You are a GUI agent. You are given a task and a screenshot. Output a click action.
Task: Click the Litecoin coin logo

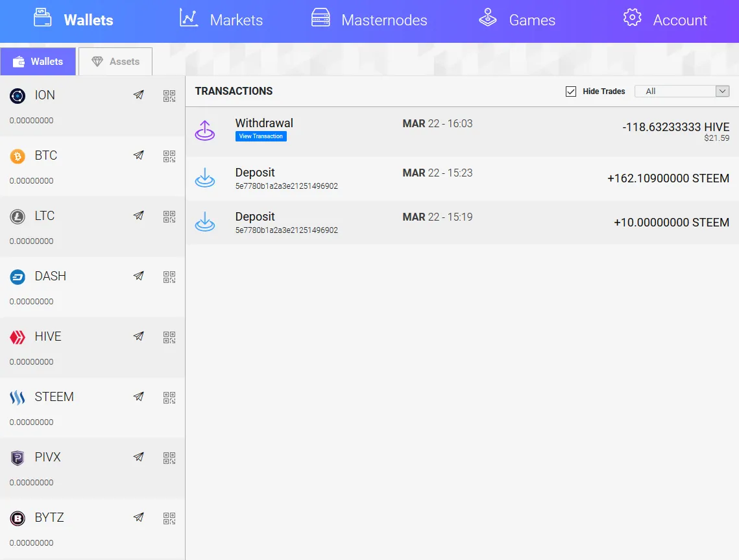[x=18, y=217]
